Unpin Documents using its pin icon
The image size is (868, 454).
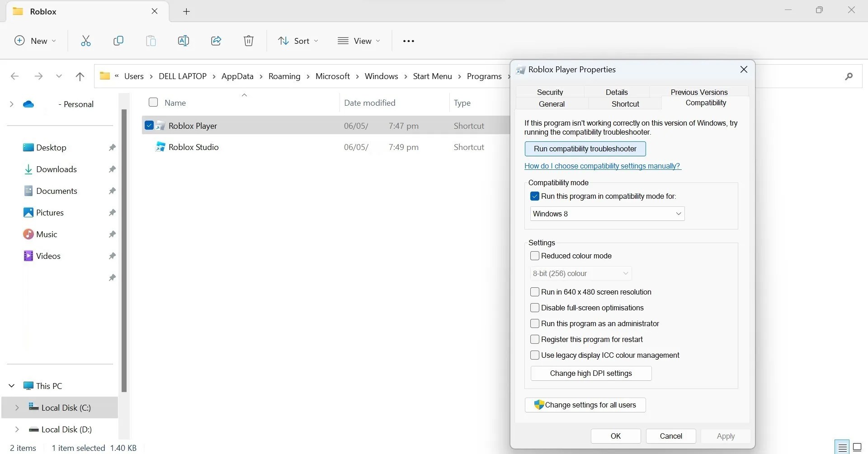pos(112,191)
